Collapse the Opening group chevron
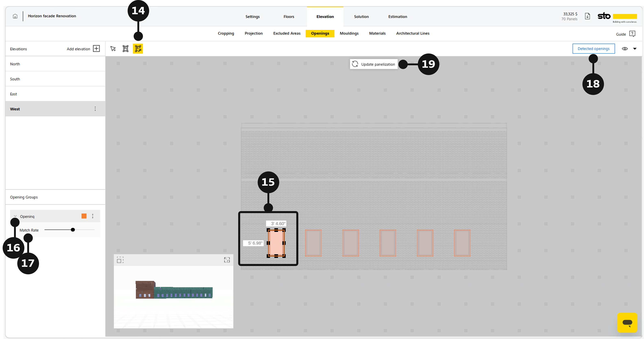This screenshot has height=339, width=644. [15, 216]
